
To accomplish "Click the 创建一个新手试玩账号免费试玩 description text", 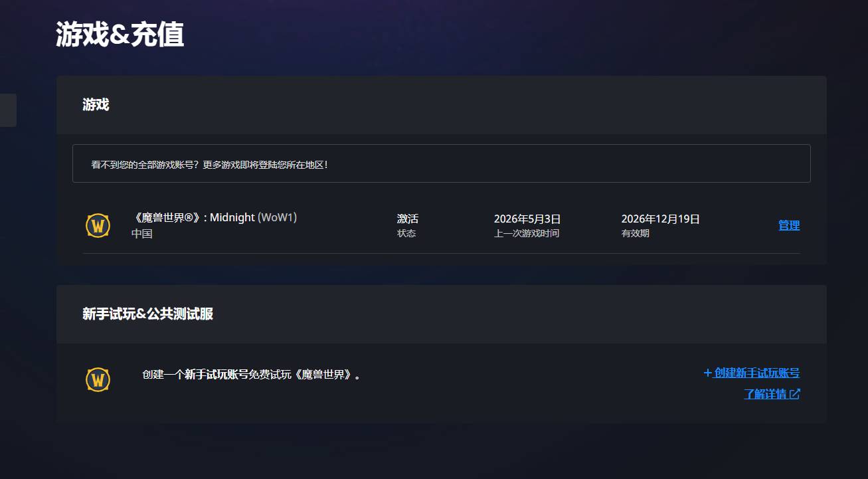I will pyautogui.click(x=252, y=374).
